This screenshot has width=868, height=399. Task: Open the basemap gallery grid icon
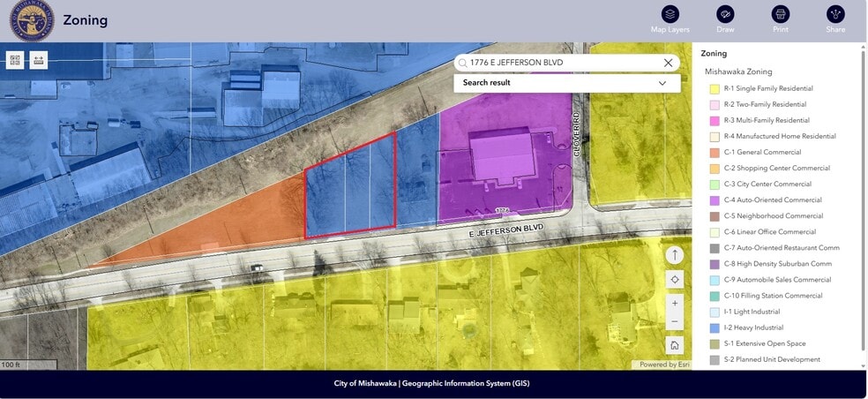(15, 60)
